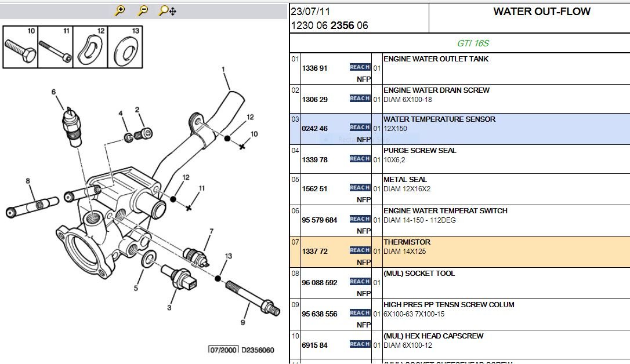Image resolution: width=630 pixels, height=364 pixels.
Task: Click diagram callout number 6 on the switch
Action: pyautogui.click(x=53, y=92)
